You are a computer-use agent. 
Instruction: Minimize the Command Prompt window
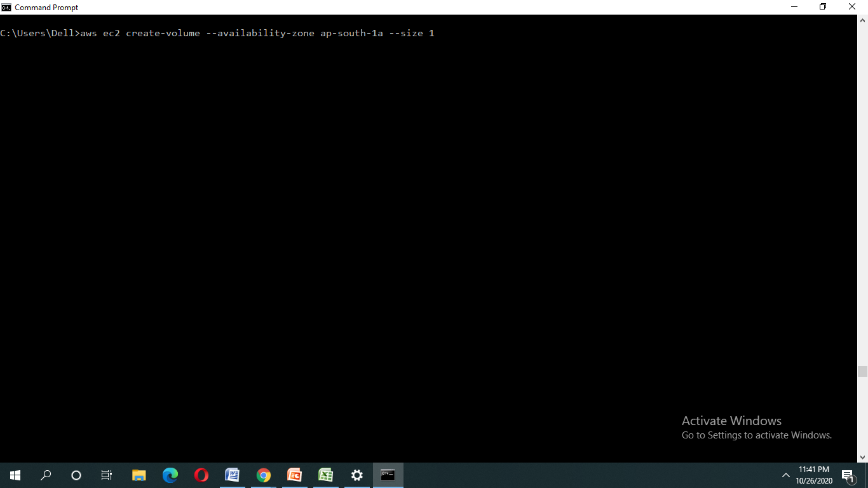(x=794, y=7)
